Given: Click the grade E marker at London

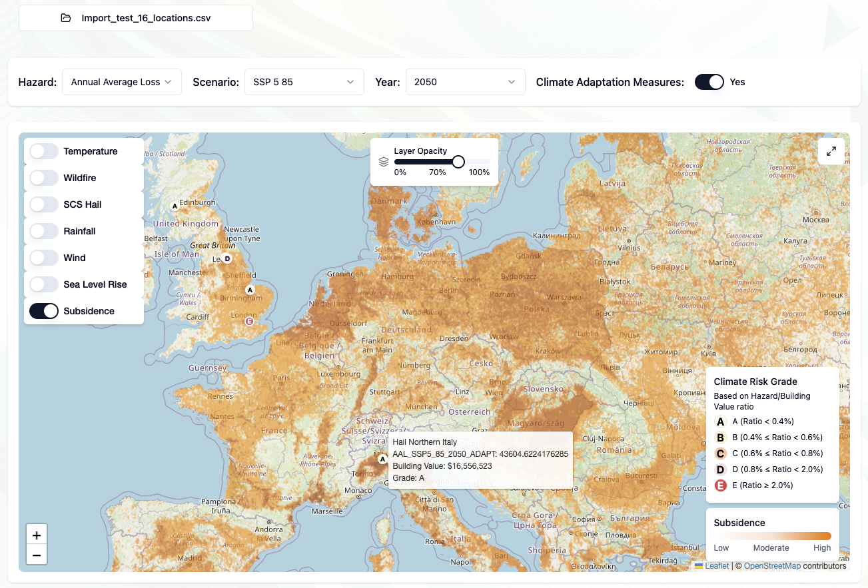Looking at the screenshot, I should (x=250, y=322).
